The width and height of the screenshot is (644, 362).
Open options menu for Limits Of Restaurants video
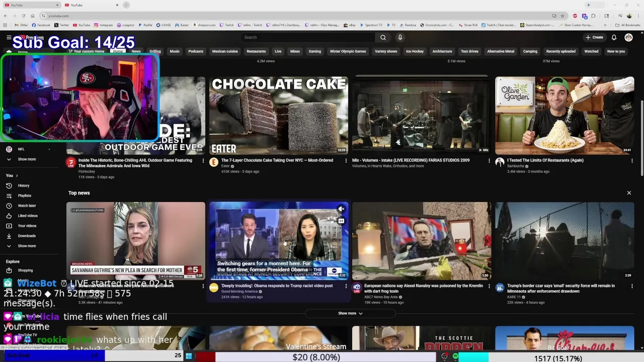click(632, 161)
